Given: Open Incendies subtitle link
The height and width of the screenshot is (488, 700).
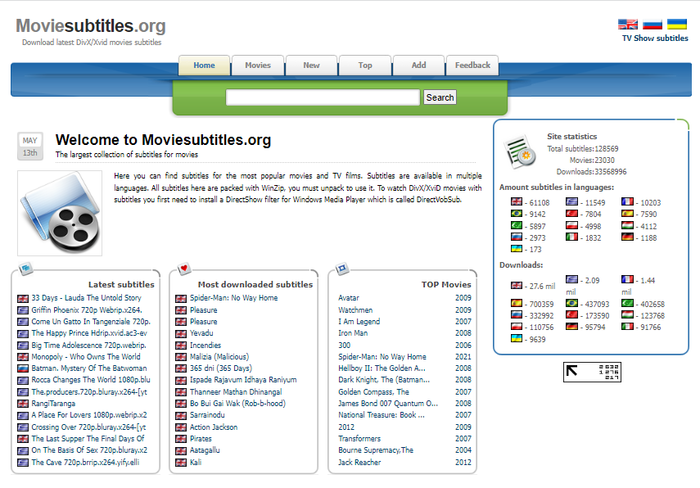Looking at the screenshot, I should tap(205, 345).
